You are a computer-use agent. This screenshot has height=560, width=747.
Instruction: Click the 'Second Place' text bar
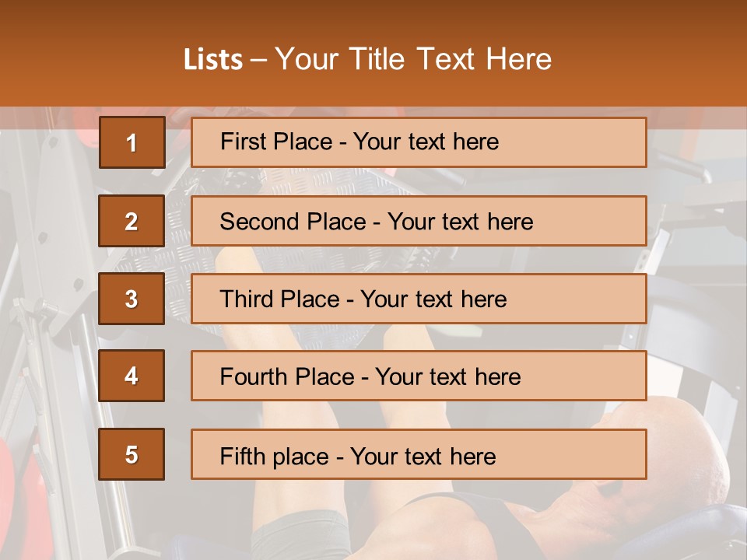tap(419, 221)
